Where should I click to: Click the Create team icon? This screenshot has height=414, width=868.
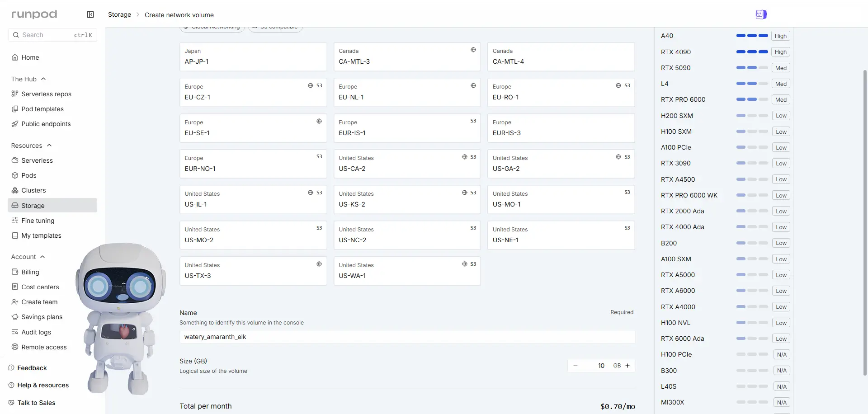15,302
